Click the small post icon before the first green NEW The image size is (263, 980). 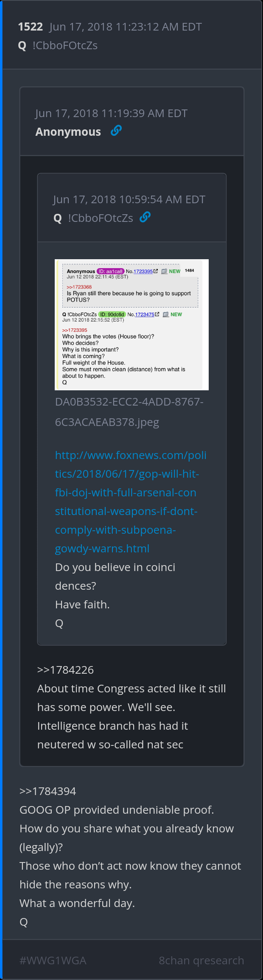[164, 272]
